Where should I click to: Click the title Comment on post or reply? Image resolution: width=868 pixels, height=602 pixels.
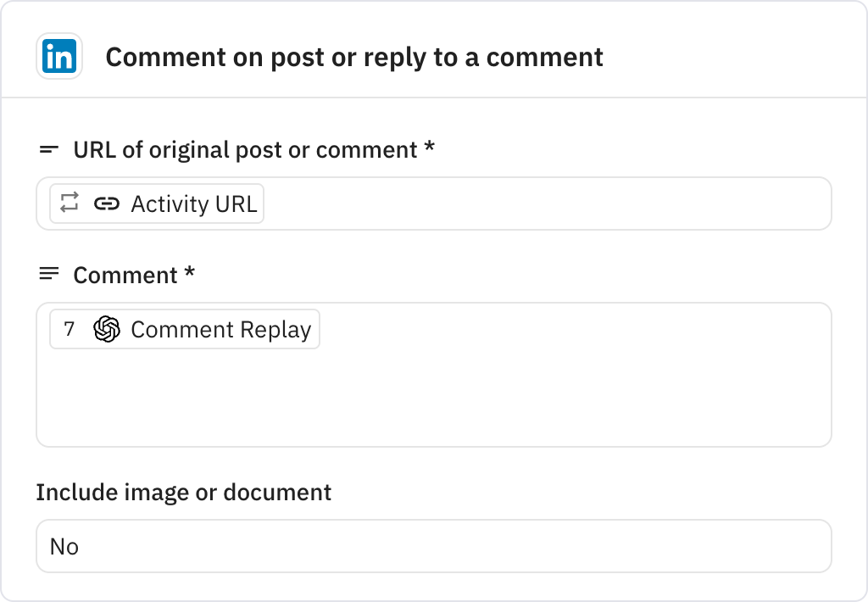point(353,57)
